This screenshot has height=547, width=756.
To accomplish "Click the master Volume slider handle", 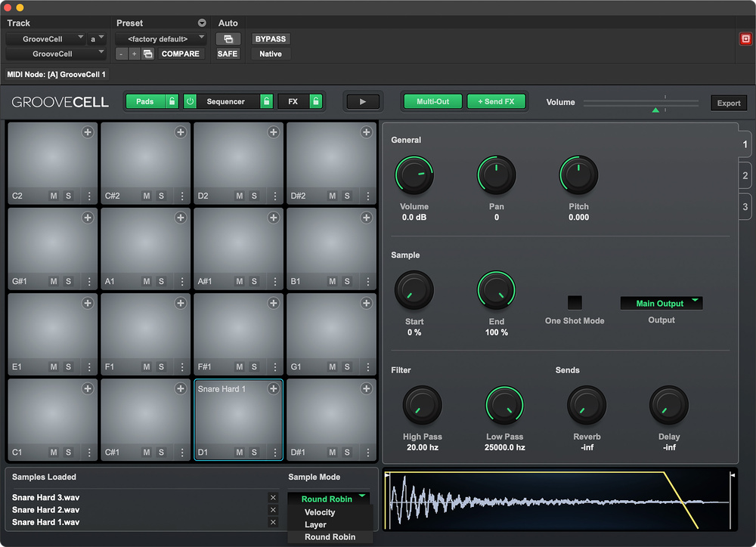I will click(655, 110).
